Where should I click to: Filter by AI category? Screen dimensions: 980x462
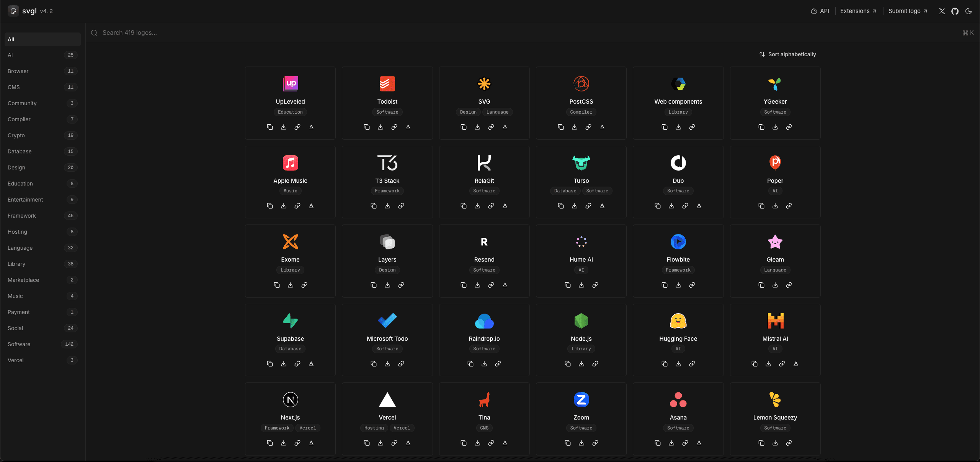pos(42,55)
